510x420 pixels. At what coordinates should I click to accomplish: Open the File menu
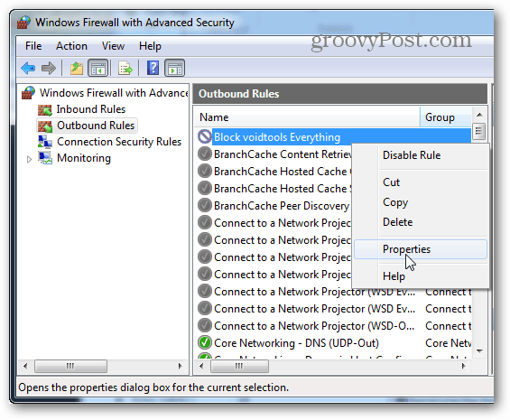point(33,46)
